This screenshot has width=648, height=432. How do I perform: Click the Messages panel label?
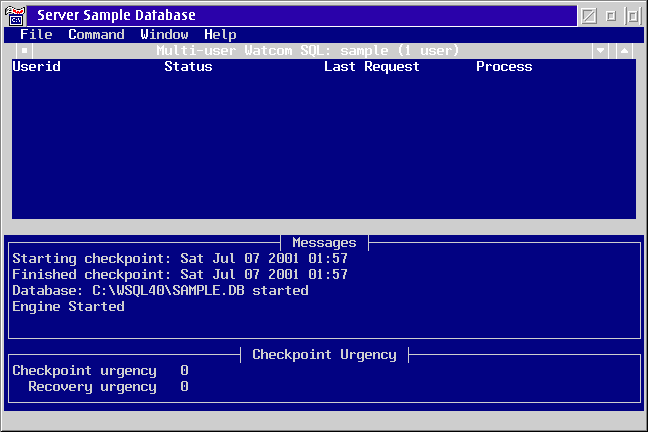tap(324, 243)
